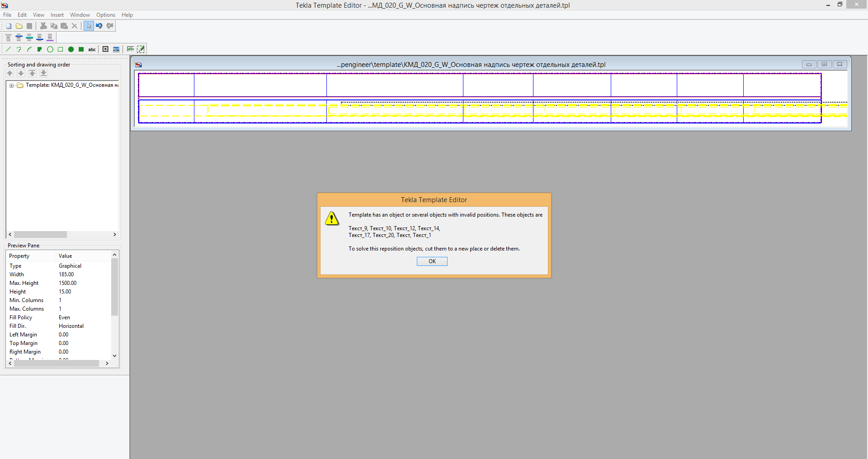The width and height of the screenshot is (868, 459).
Task: Click the Height value 15.00
Action: [65, 292]
